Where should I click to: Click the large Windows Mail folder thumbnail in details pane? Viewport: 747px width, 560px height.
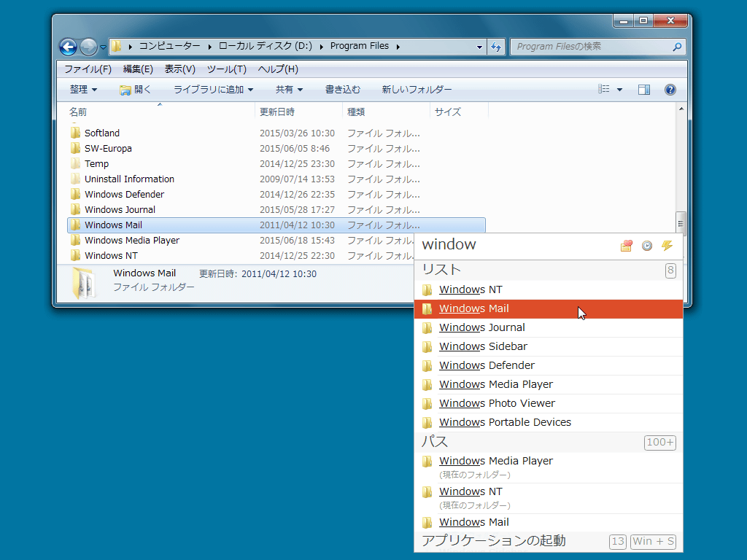83,283
